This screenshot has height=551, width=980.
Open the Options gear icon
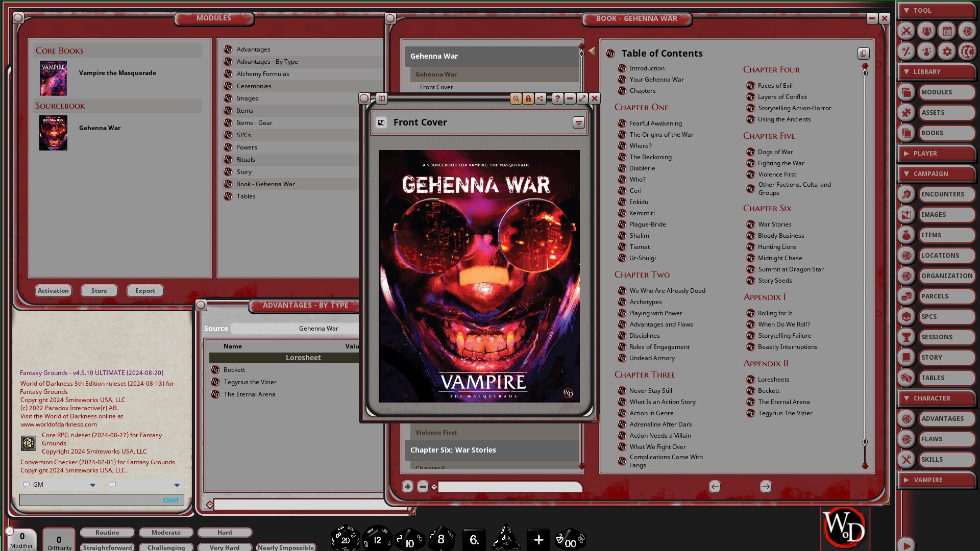coord(947,52)
